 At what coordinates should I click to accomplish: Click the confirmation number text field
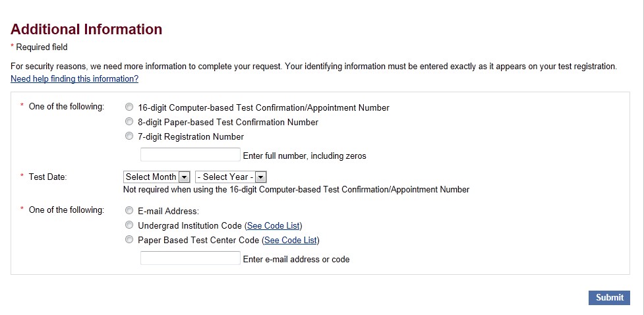[190, 155]
